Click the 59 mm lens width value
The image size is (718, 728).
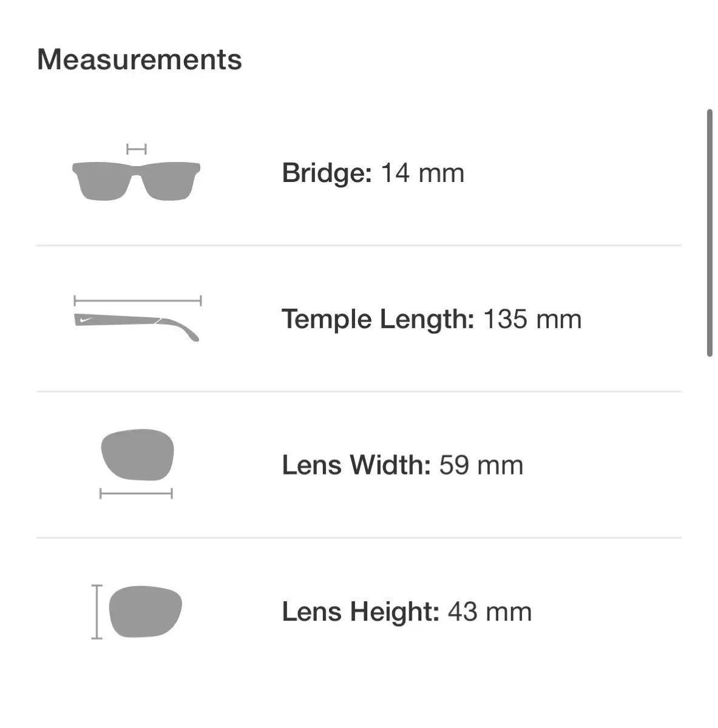tap(481, 465)
